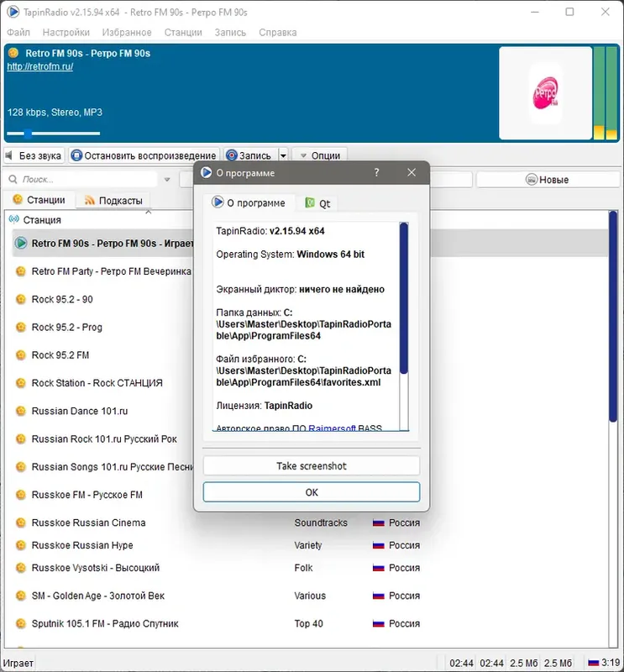This screenshot has height=672, width=624.
Task: Click the Russian flag in the status bar
Action: tap(593, 663)
